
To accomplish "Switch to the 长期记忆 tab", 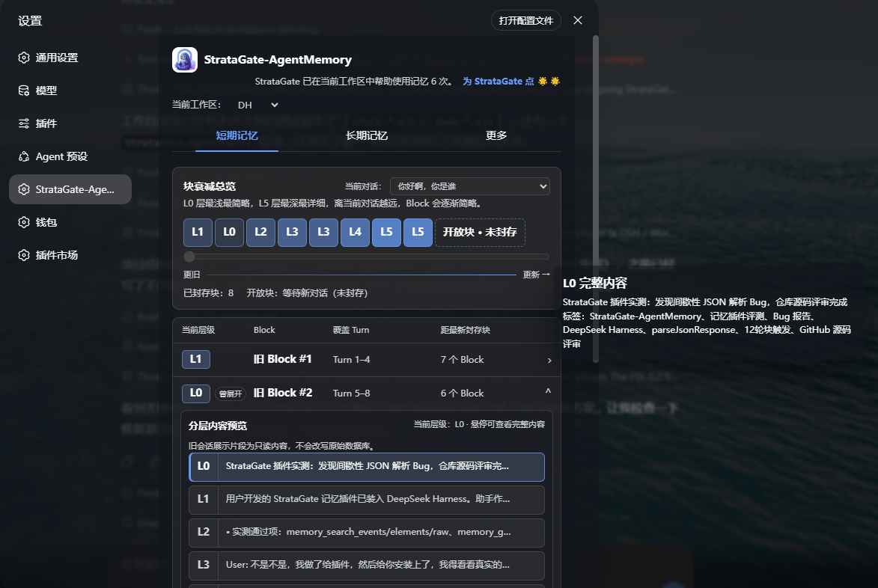I will (x=367, y=135).
